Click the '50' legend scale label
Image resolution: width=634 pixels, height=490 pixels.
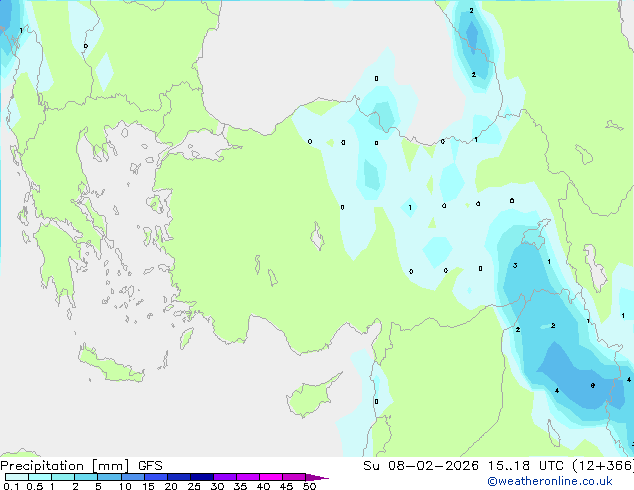[309, 486]
